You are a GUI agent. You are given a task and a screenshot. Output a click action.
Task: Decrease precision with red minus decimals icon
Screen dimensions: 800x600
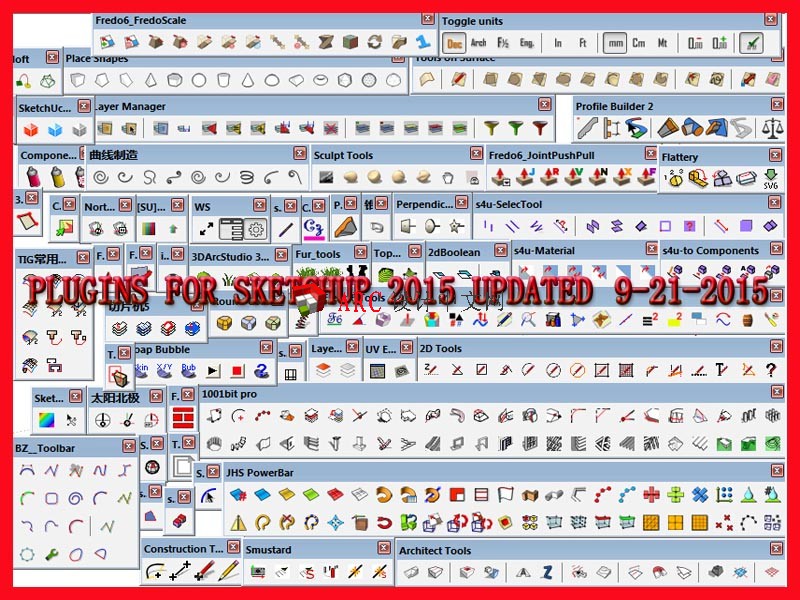(x=695, y=43)
